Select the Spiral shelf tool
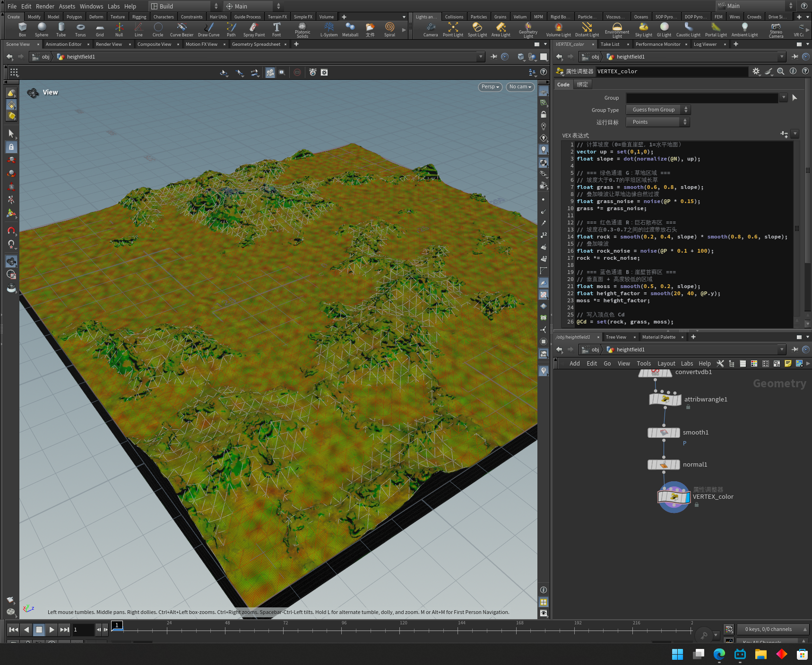This screenshot has width=812, height=665. pos(389,29)
